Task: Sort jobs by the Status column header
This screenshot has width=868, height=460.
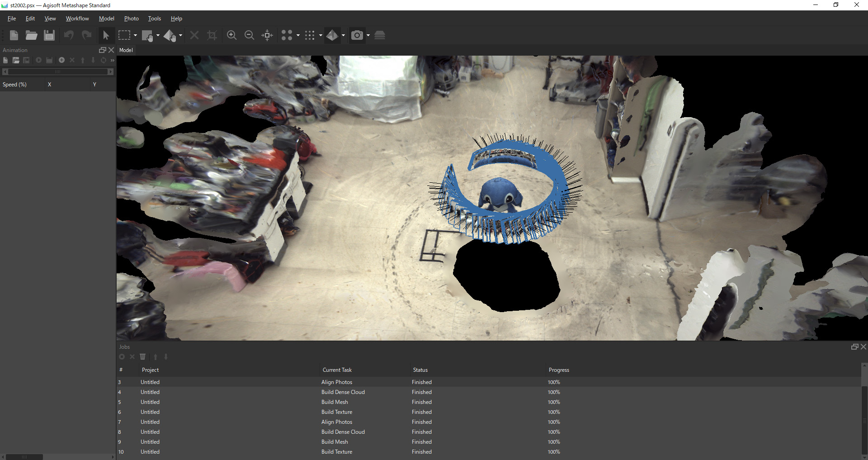Action: [x=420, y=370]
